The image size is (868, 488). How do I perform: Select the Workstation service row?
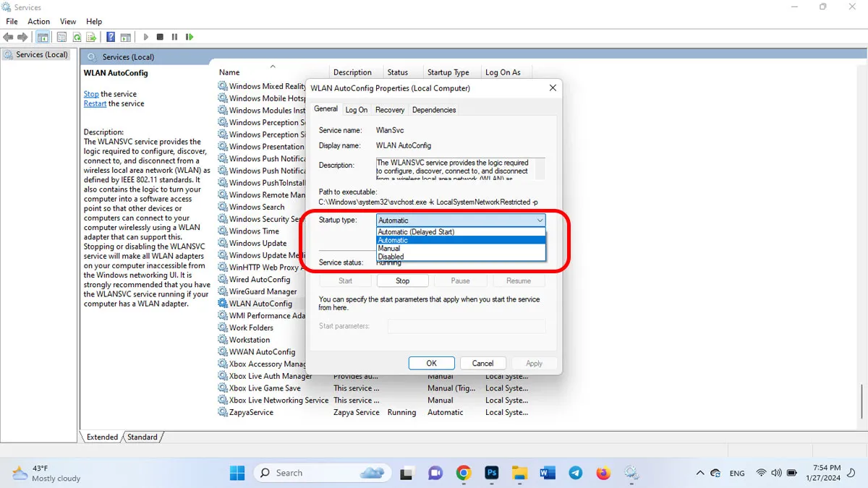click(261, 340)
